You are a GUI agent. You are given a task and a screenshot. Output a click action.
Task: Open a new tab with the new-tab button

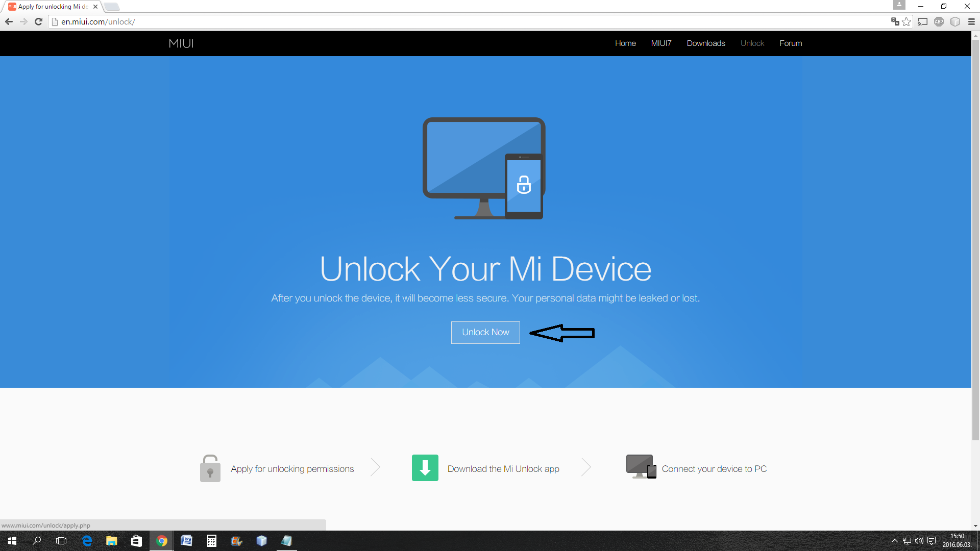point(112,7)
